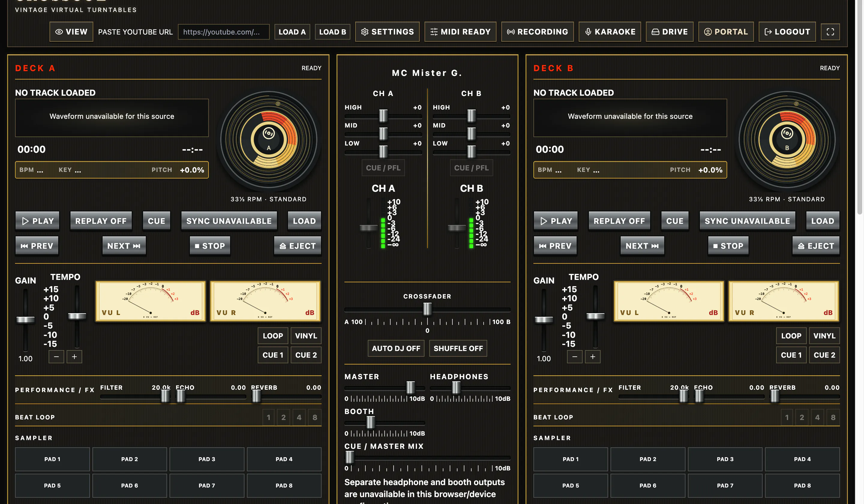Click Deck B CUE 2 button
Screen dimensions: 864x504
point(824,355)
